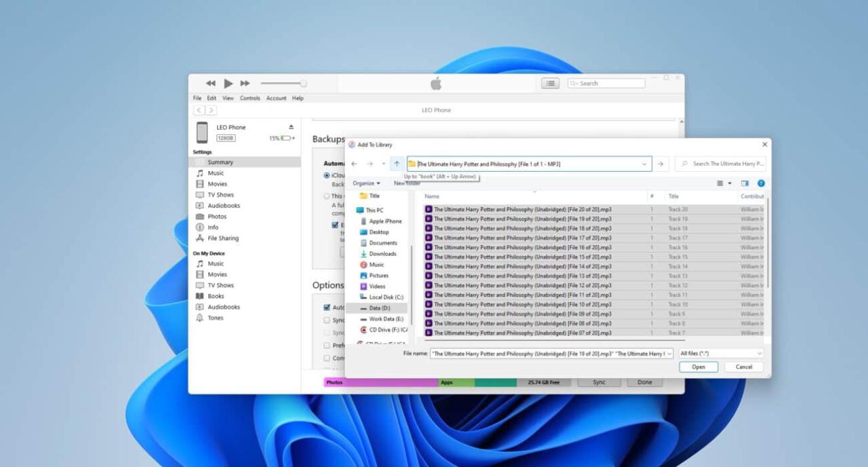This screenshot has width=868, height=467.
Task: Click the Up to "book" arrow button
Action: click(397, 164)
